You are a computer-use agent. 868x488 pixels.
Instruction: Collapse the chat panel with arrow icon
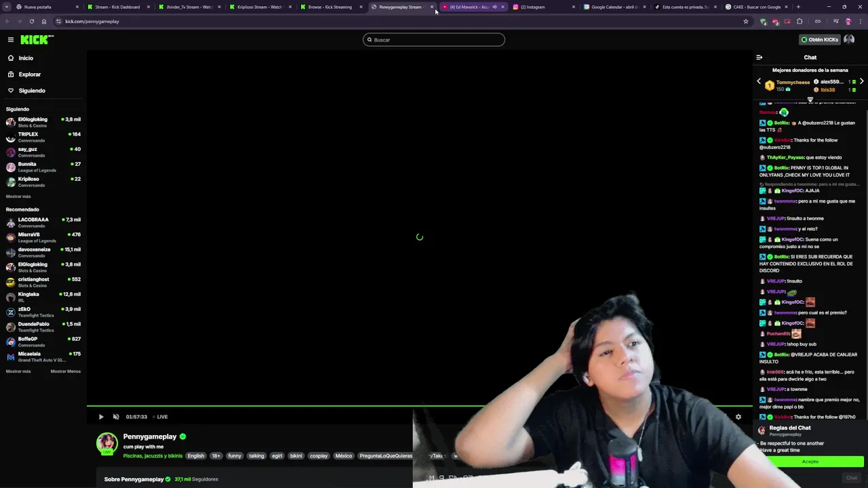pos(759,58)
